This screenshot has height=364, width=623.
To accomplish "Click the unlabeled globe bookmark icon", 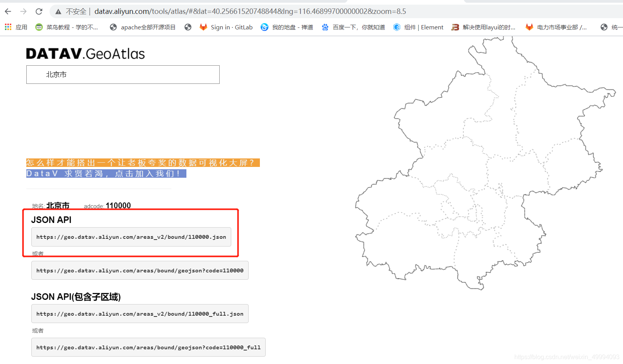I will pos(188,27).
